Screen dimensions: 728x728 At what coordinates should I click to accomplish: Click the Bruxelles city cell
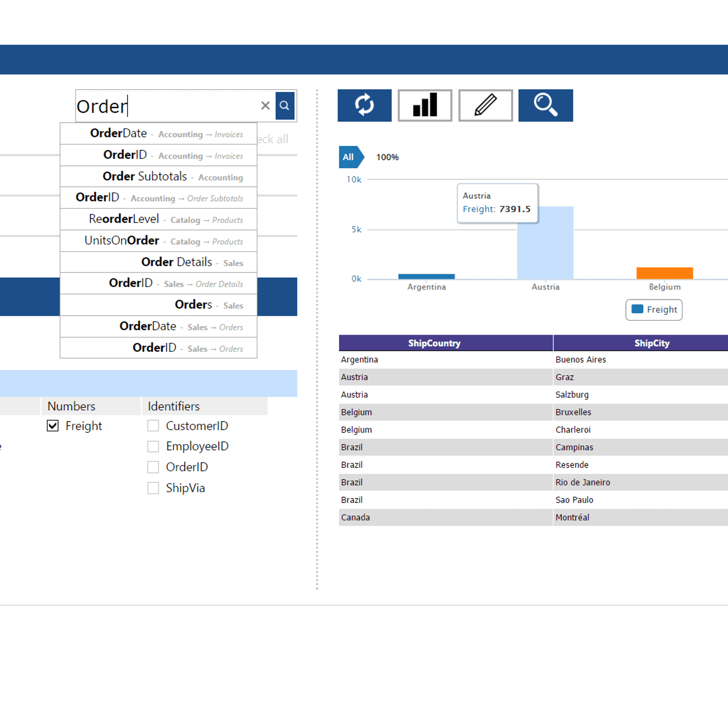[x=641, y=412]
